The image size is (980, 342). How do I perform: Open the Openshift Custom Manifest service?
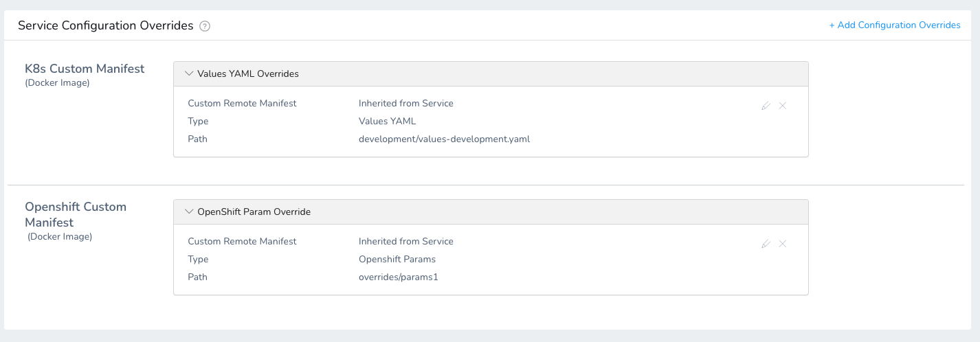coord(76,214)
